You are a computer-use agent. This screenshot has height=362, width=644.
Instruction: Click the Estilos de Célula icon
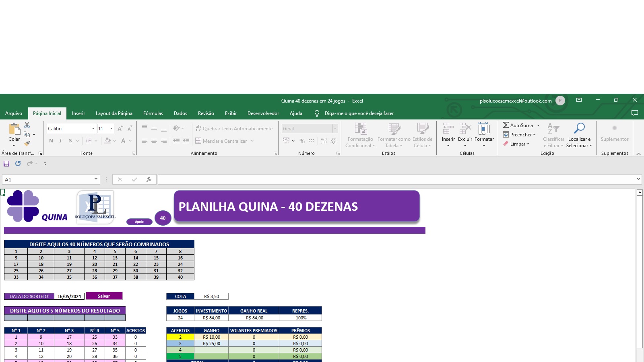(x=423, y=129)
